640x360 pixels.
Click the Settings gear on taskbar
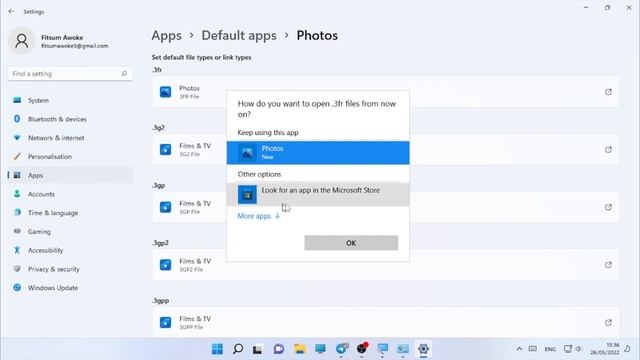coord(423,349)
